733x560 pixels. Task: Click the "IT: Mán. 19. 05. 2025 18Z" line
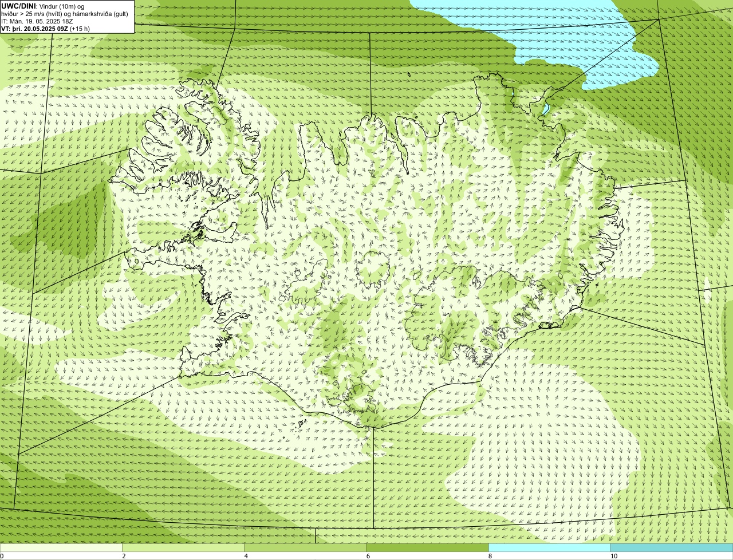[37, 21]
